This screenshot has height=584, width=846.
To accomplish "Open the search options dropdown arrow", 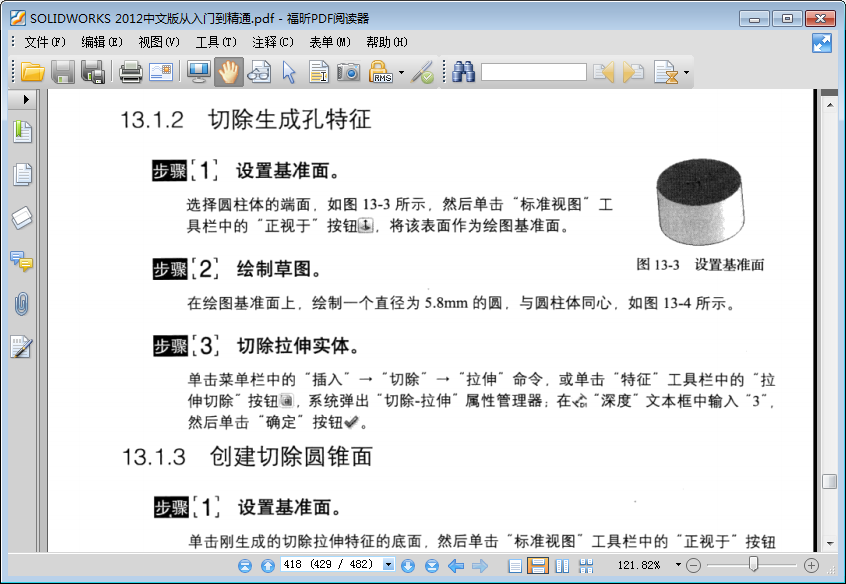I will click(686, 72).
